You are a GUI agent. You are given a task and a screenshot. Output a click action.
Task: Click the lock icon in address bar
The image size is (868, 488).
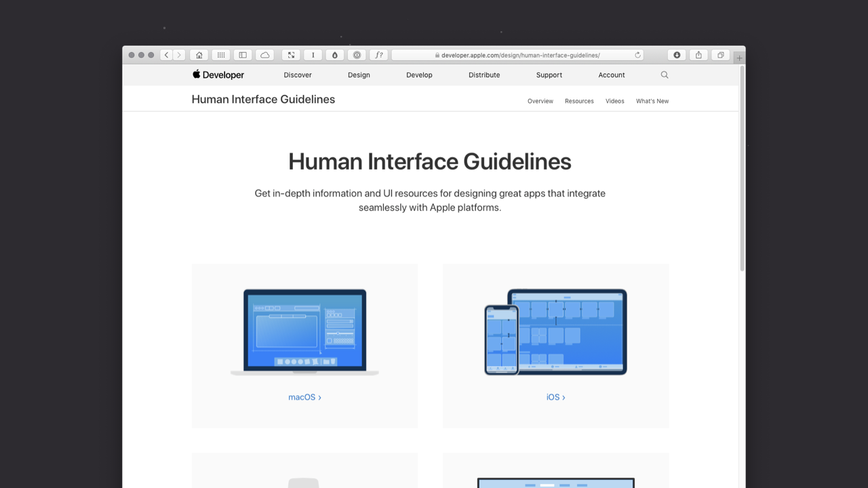(x=438, y=56)
